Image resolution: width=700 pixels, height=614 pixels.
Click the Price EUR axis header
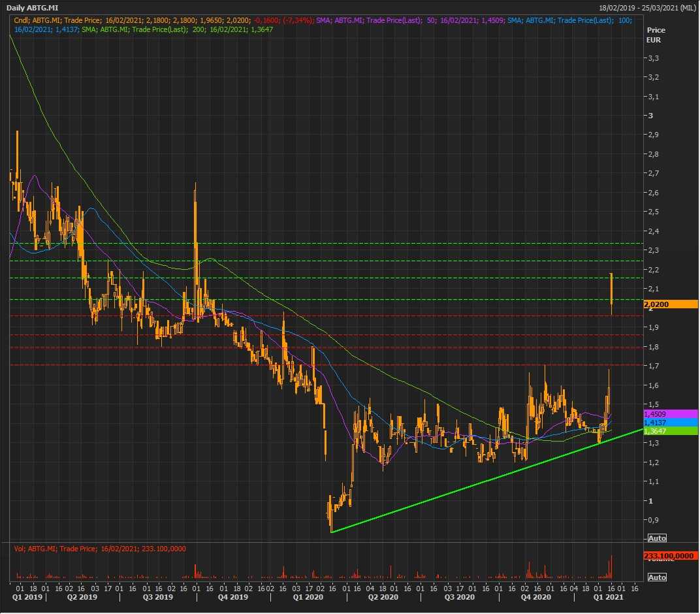pos(654,35)
